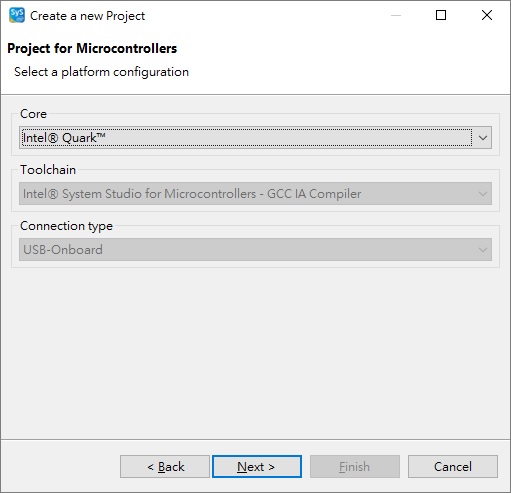Screen dimensions: 511x493
Task: Proceed with the Next button
Action: tap(257, 466)
